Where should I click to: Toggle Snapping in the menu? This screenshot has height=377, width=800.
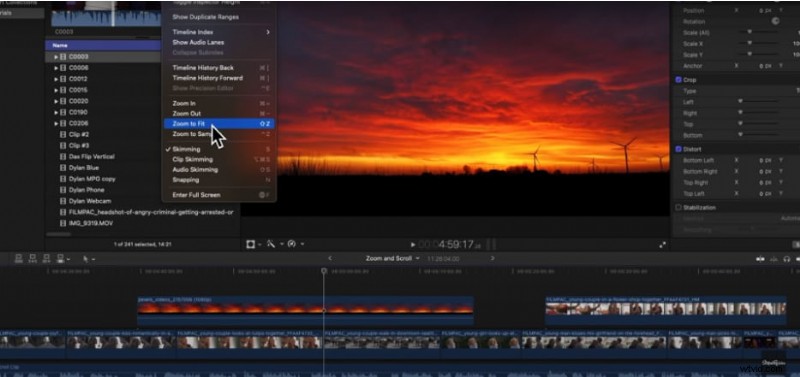point(219,180)
